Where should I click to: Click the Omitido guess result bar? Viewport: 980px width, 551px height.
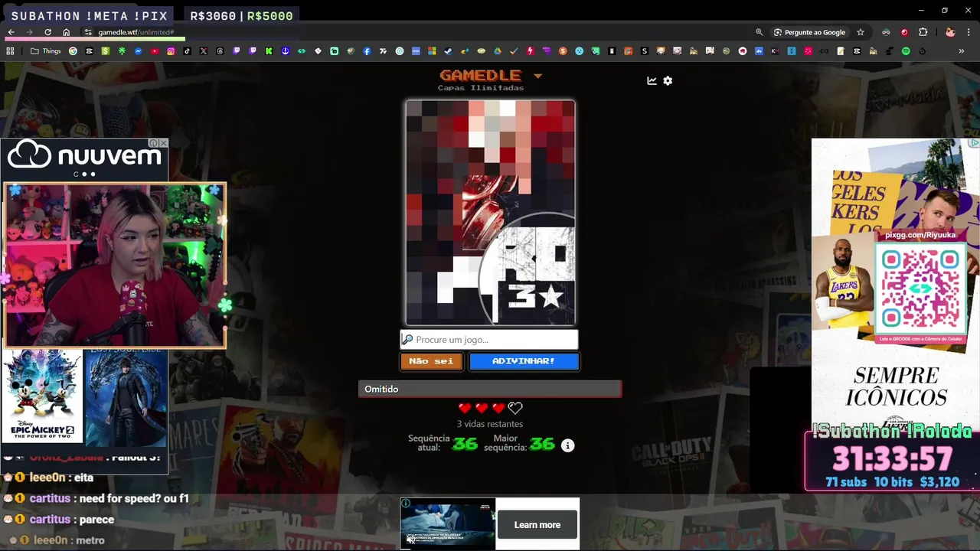(x=490, y=390)
